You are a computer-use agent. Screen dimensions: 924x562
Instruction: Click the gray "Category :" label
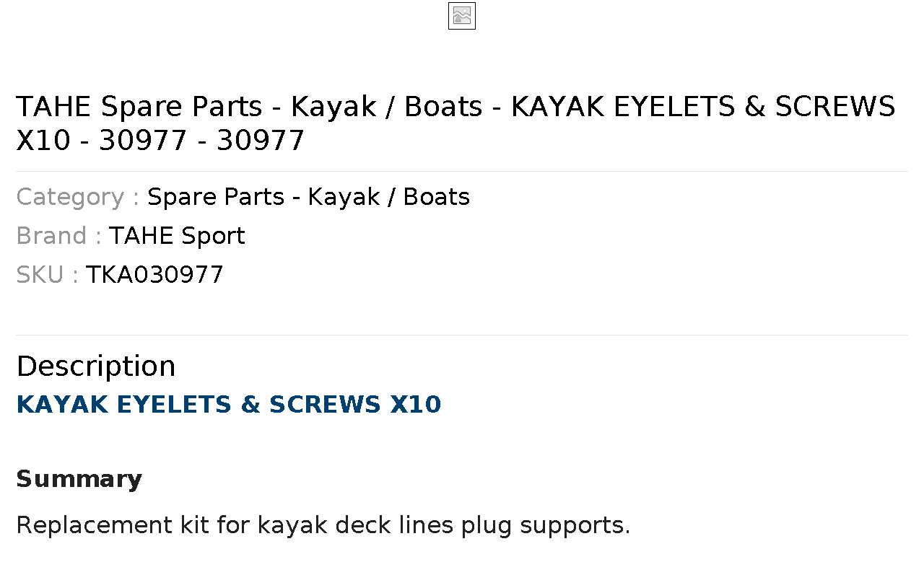point(78,197)
